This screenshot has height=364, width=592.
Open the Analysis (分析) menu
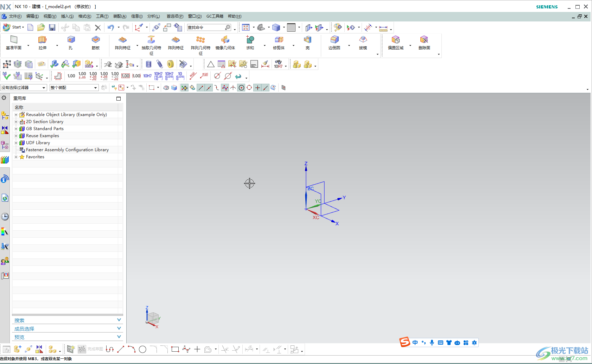coord(153,16)
